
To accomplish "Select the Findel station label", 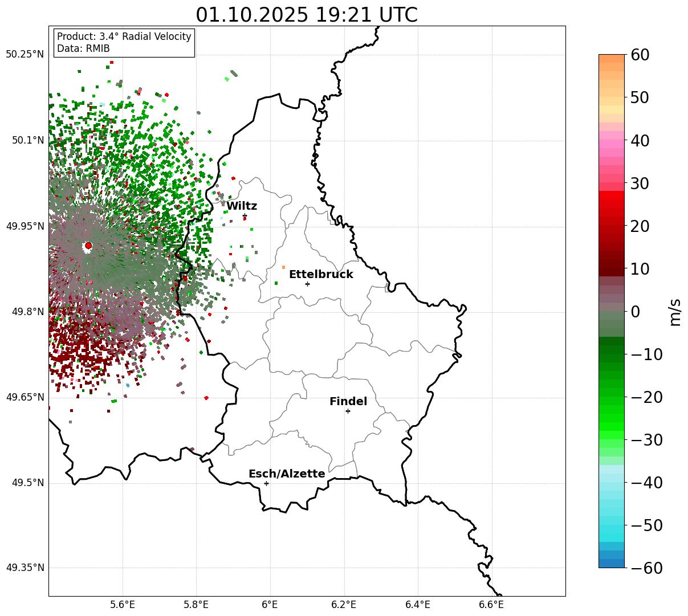I will pos(348,402).
